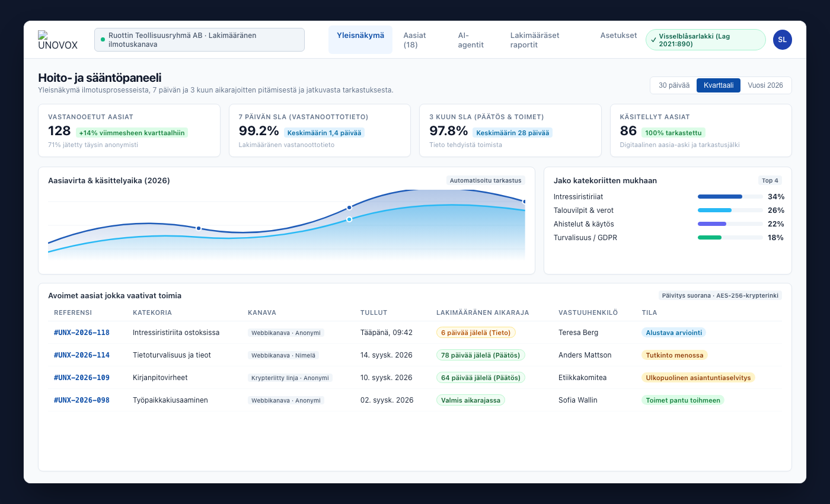Click the dark blue chart endpoint marker

point(524,202)
